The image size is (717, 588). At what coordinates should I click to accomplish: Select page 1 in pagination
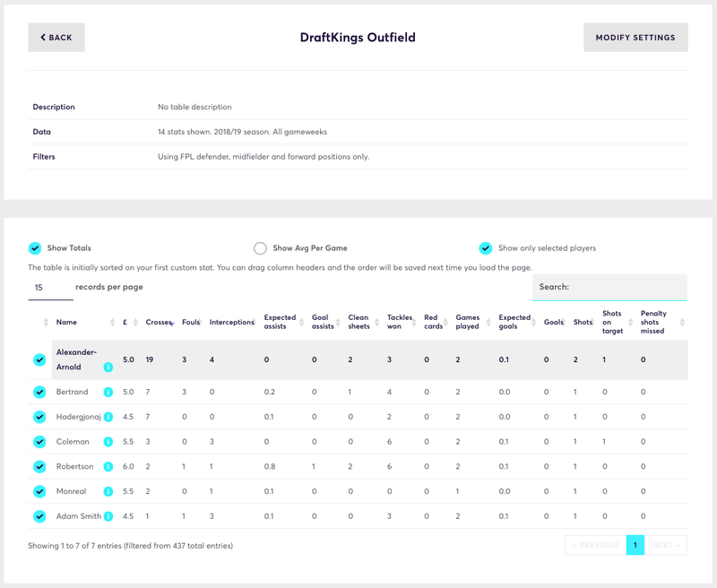point(635,545)
